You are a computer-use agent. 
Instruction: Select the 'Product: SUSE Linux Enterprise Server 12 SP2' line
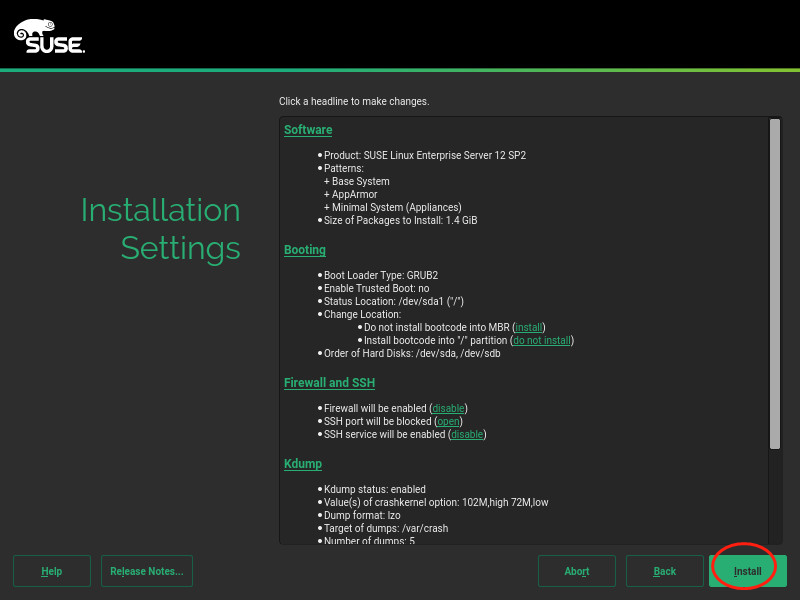coord(424,155)
